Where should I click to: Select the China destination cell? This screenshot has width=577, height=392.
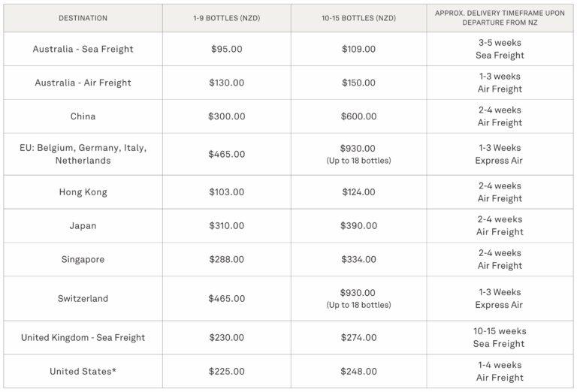[x=83, y=116]
